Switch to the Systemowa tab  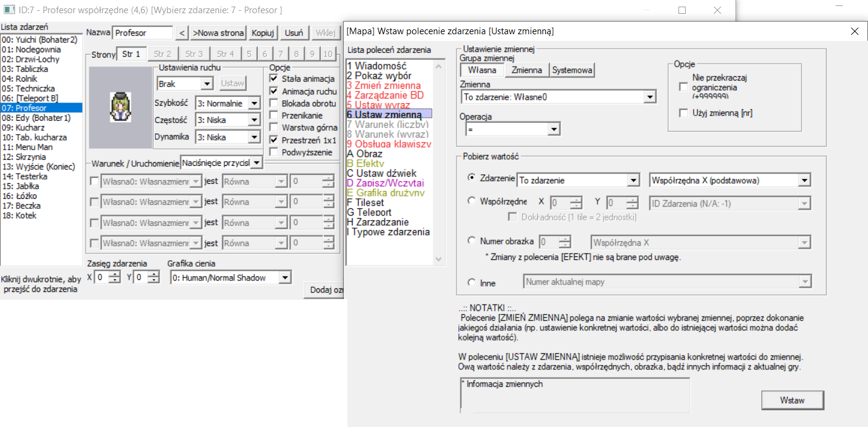click(572, 70)
